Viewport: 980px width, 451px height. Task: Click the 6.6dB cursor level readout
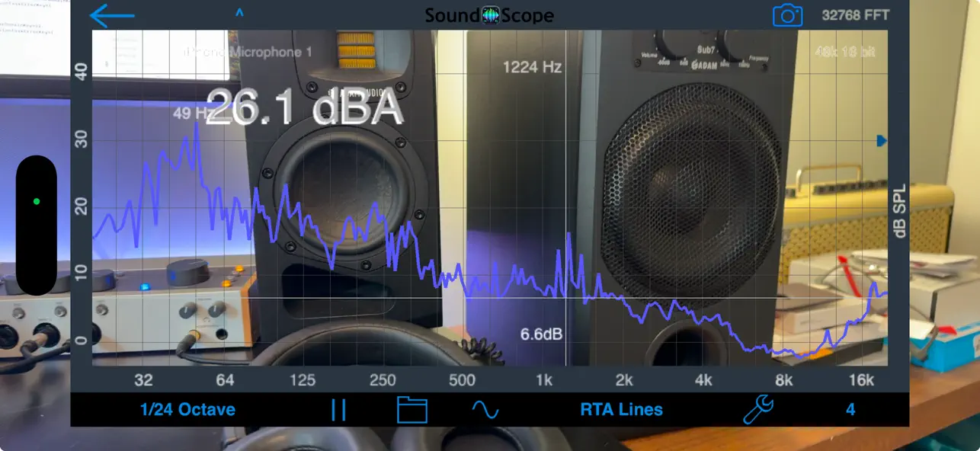542,334
